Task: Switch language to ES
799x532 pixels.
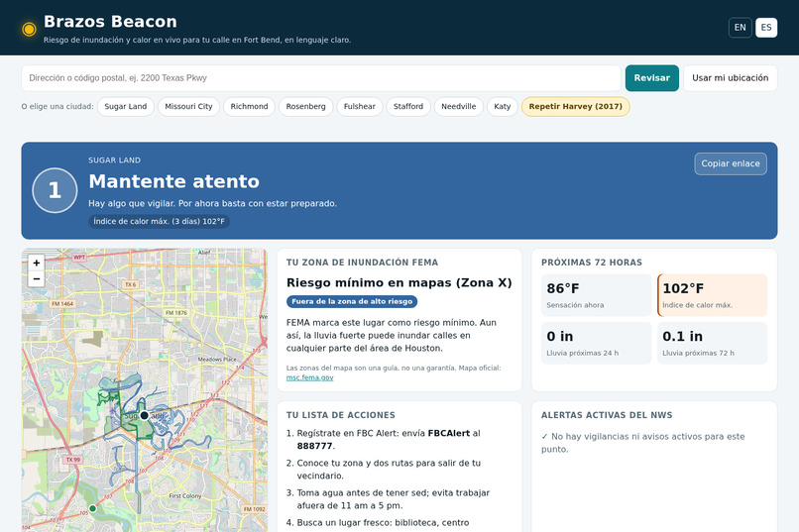Action: coord(766,28)
